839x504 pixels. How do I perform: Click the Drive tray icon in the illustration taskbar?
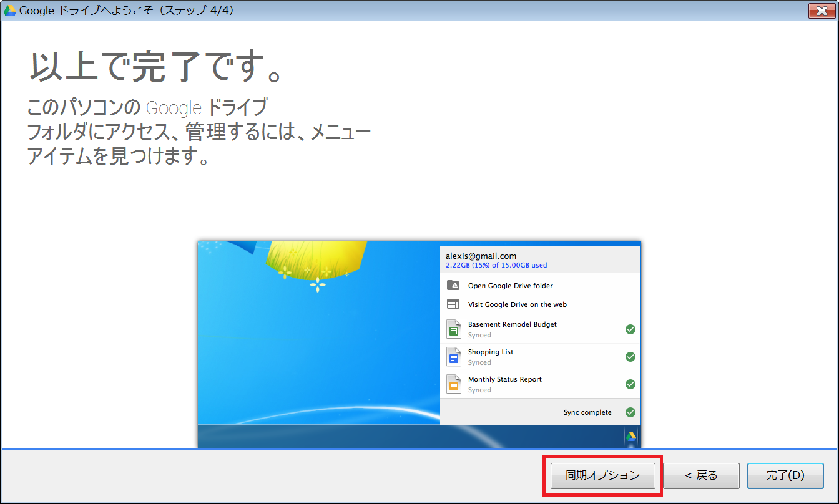[631, 437]
